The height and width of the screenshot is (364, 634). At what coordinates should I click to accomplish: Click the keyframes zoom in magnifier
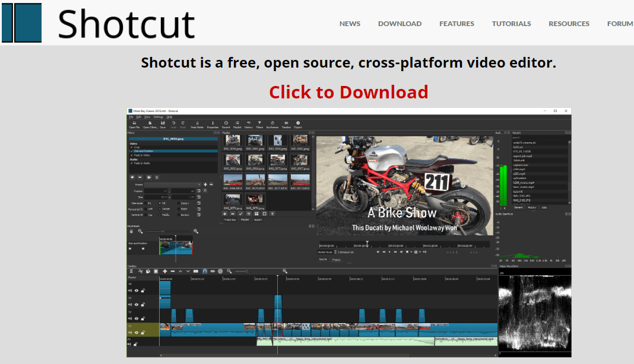tap(196, 231)
